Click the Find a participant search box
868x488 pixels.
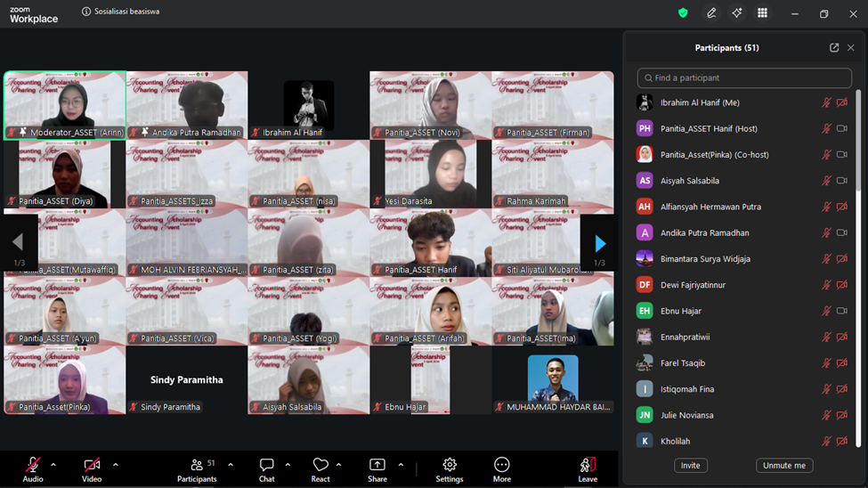(744, 78)
